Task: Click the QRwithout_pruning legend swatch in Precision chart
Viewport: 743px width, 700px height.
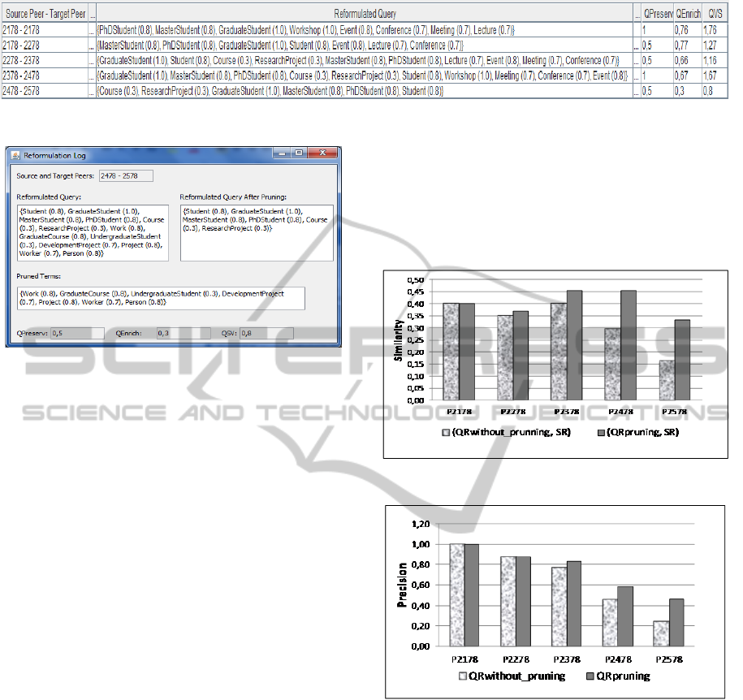Action: click(464, 676)
